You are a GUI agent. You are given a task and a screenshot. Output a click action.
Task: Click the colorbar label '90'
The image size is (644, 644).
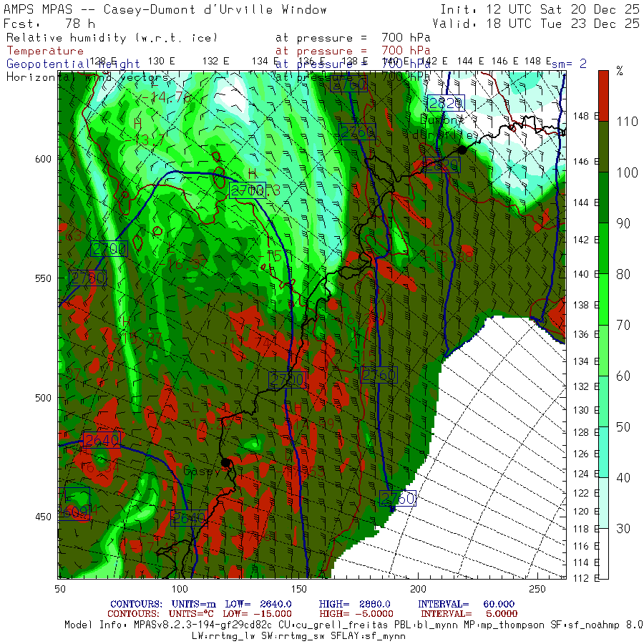pyautogui.click(x=623, y=223)
